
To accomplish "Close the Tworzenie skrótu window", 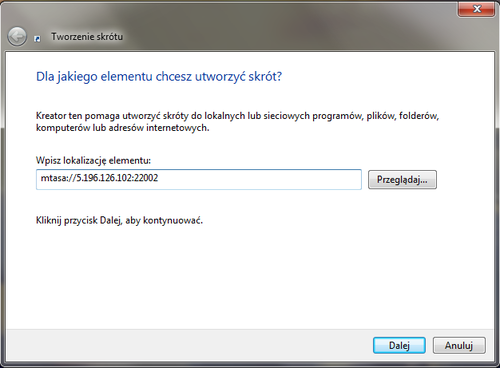I will coord(477,9).
